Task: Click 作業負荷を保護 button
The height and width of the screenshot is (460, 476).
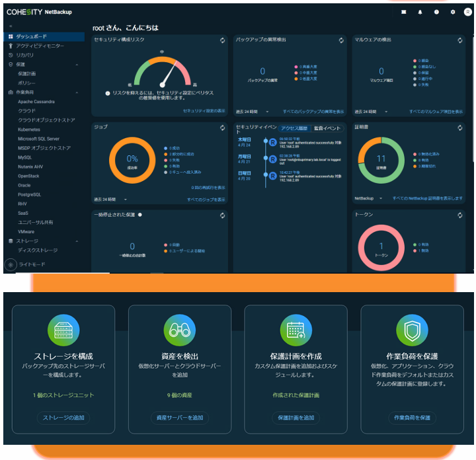Action: [x=412, y=418]
